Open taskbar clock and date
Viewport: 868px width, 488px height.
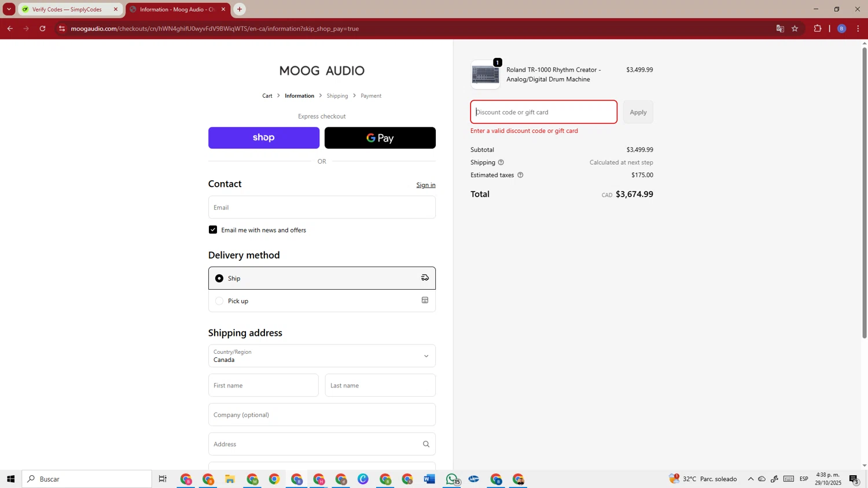828,479
